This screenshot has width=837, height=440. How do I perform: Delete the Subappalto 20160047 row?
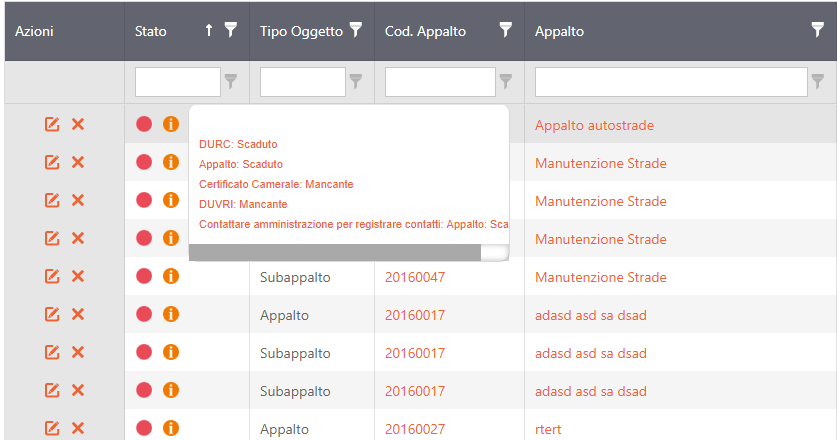coord(78,276)
